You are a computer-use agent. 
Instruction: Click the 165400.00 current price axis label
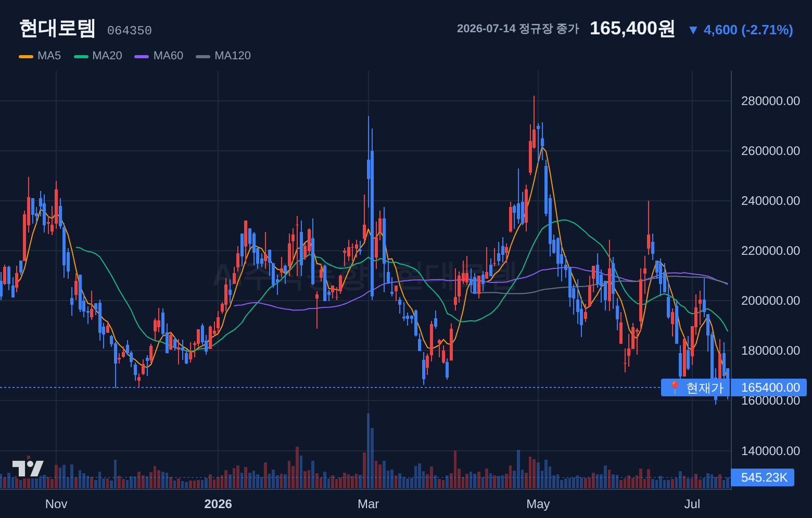pos(769,387)
